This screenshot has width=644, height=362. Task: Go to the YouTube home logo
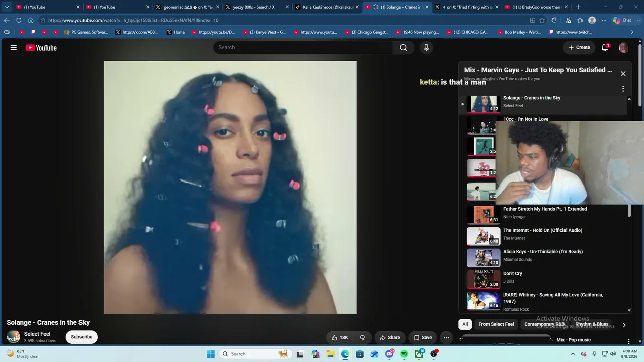[x=41, y=48]
